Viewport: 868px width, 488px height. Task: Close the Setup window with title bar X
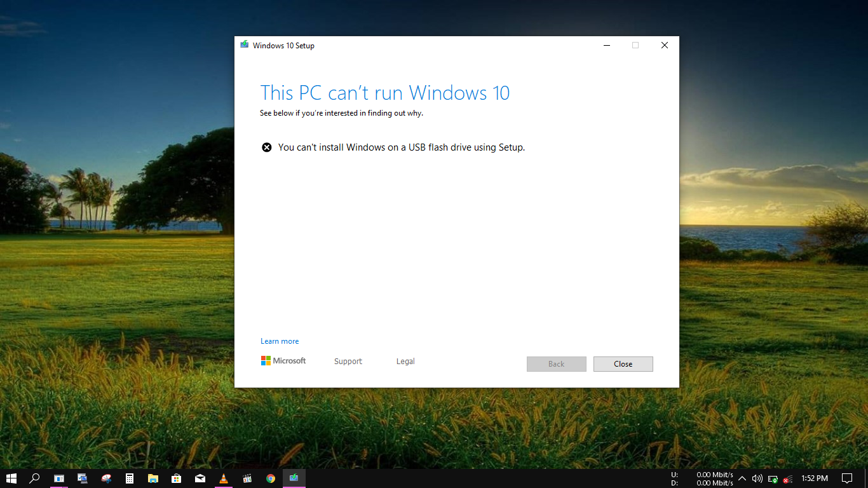[665, 45]
